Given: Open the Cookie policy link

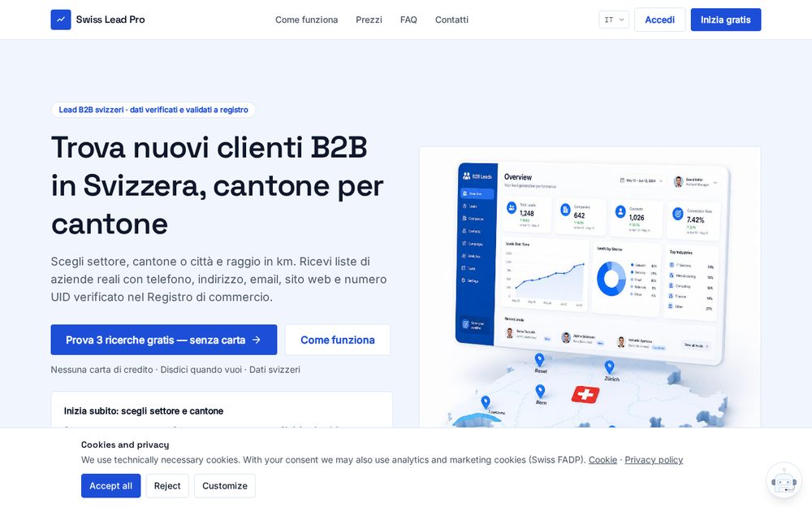Looking at the screenshot, I should [x=603, y=460].
